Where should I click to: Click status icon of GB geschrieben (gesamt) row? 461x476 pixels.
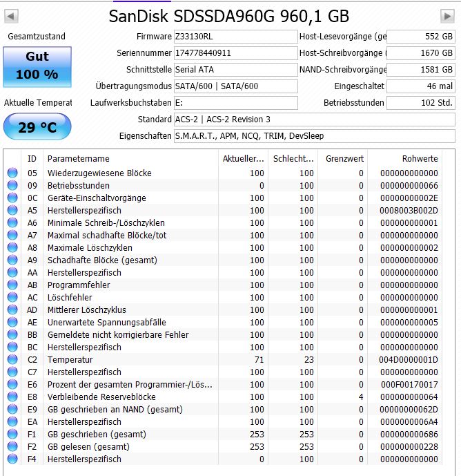click(12, 434)
